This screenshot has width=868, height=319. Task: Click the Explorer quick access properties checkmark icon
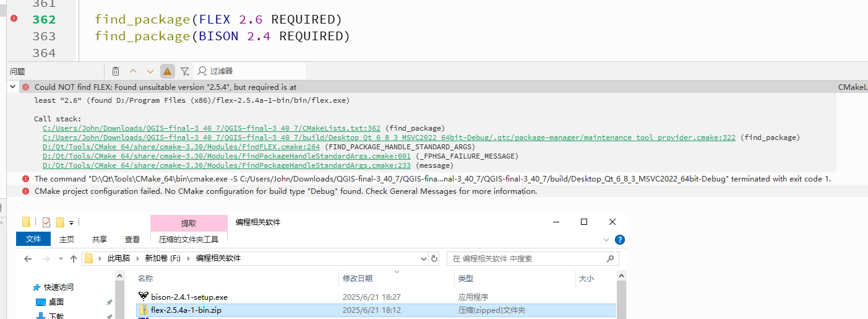[46, 222]
